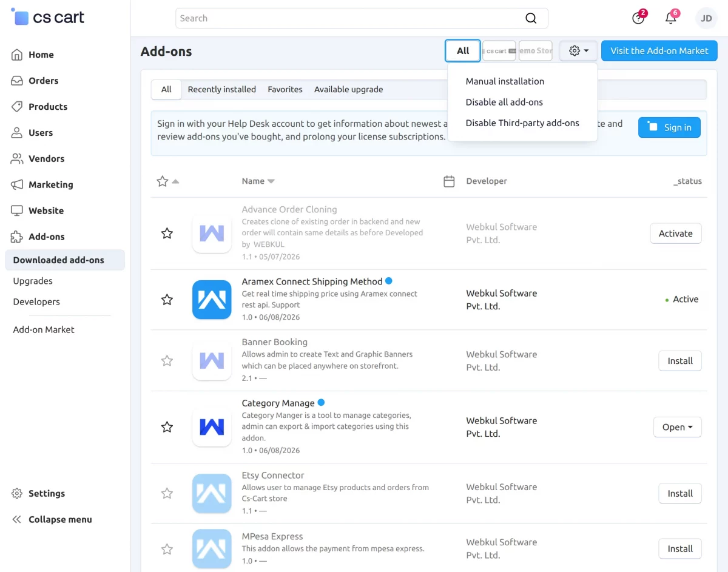Install the MPesa Express add-on
The width and height of the screenshot is (728, 572).
pos(680,549)
